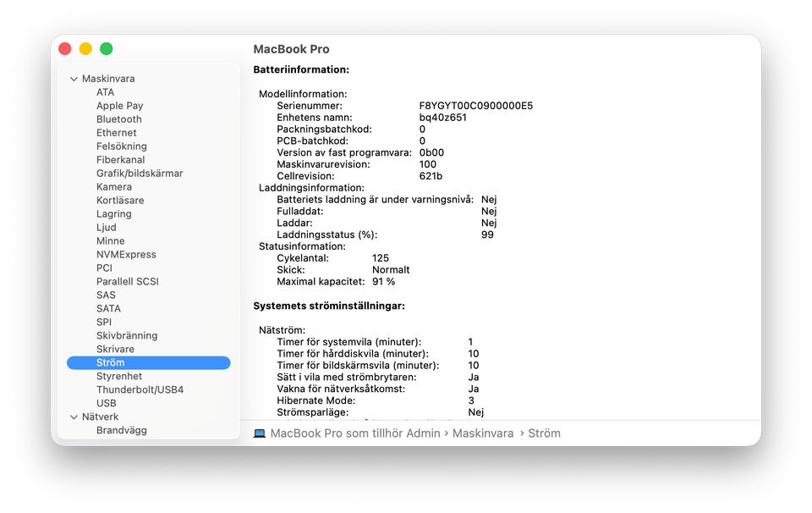Show SAS hardware details
This screenshot has height=513, width=812.
pos(106,295)
